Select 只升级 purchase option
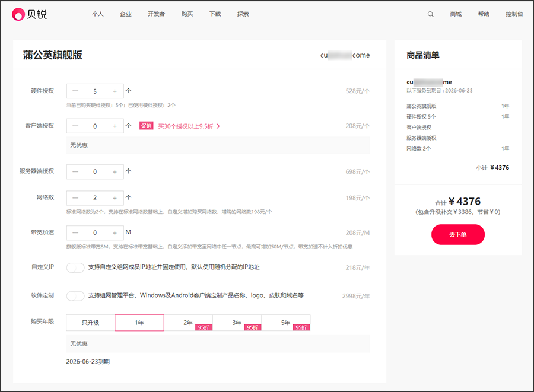This screenshot has height=392, width=534. [x=90, y=323]
